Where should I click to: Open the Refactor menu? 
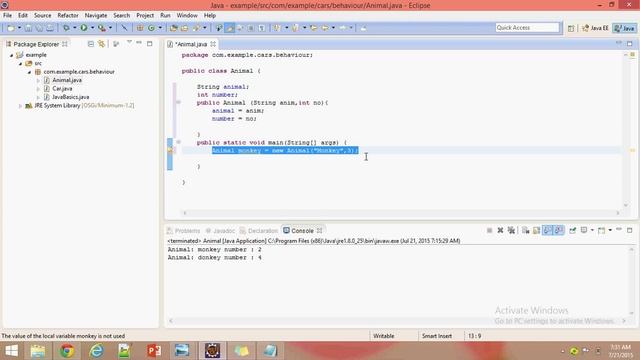pos(68,16)
